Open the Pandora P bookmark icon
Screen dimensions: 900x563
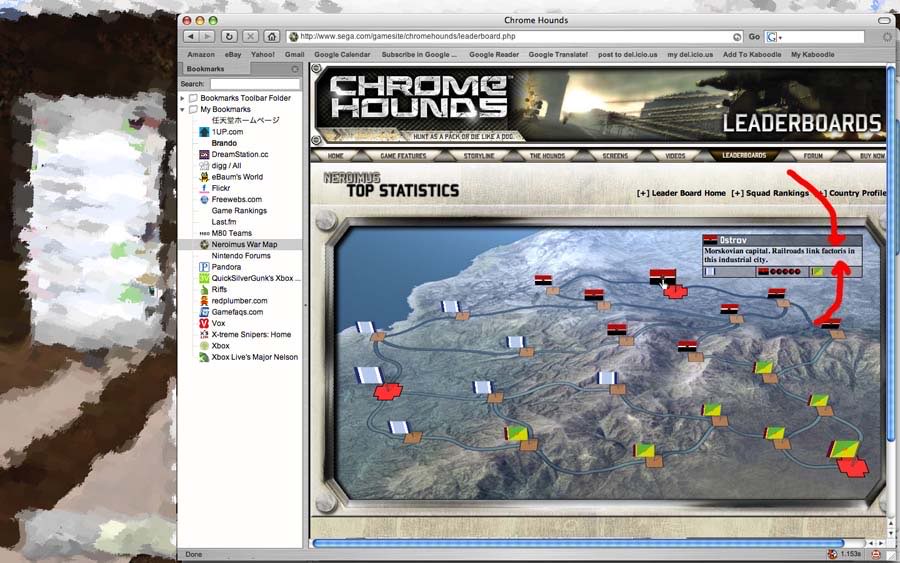click(x=204, y=267)
